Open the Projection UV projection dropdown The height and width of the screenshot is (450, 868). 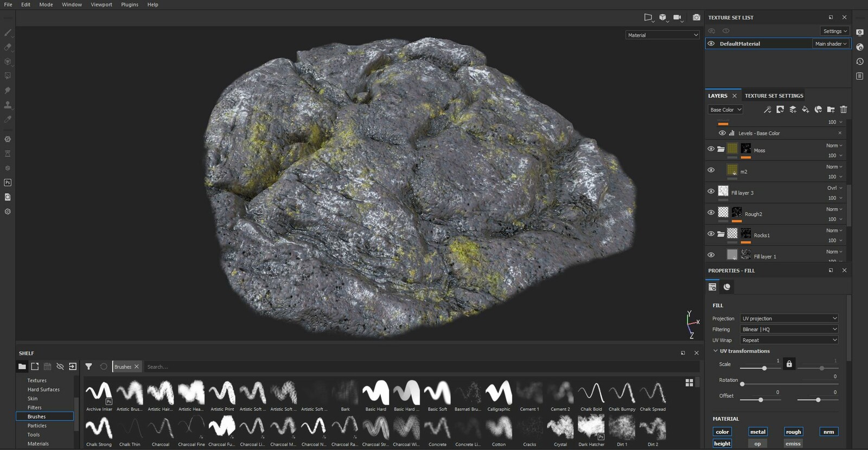click(x=789, y=318)
